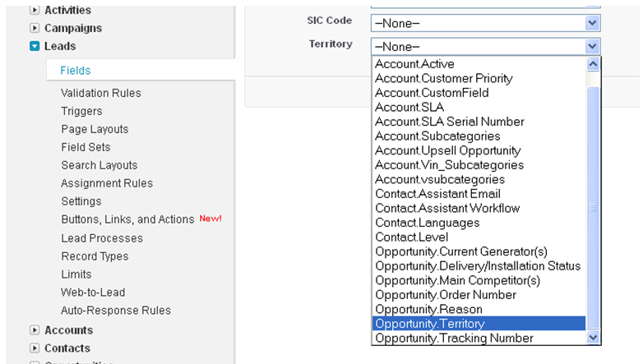Collapse the Leads section arrow
Image resolution: width=643 pixels, height=364 pixels.
tap(35, 47)
